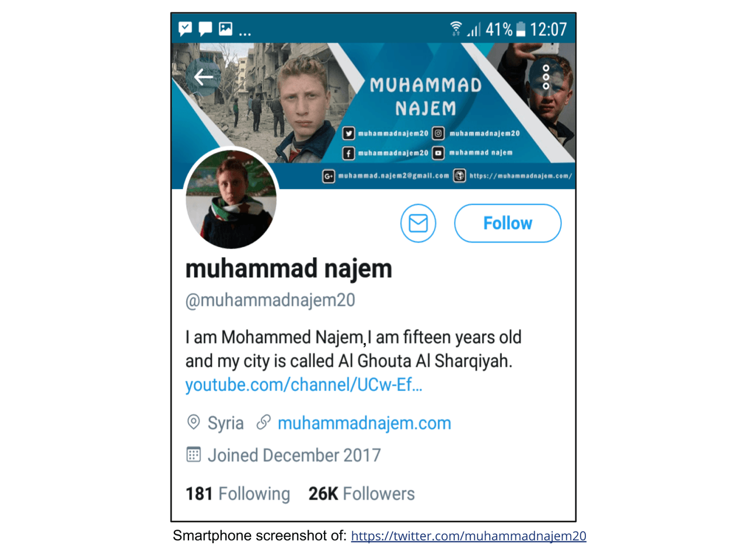View the 26K Followers list
The image size is (747, 560).
tap(361, 494)
